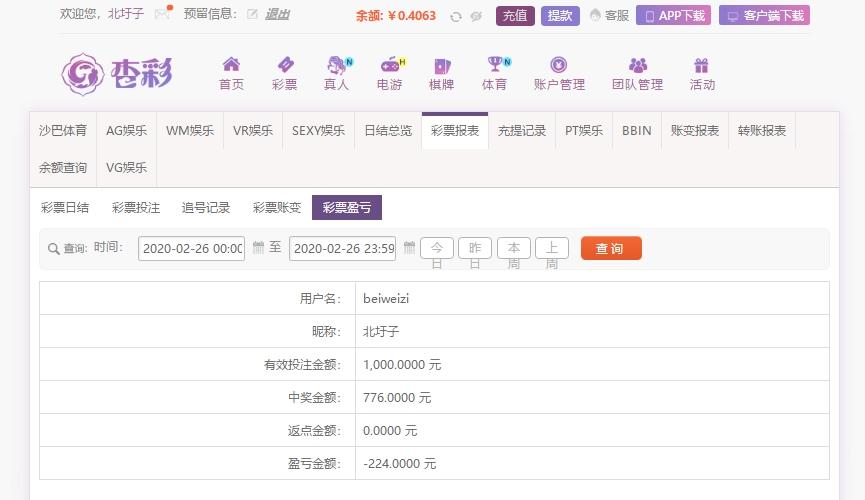Viewport: 865px width, 500px height.
Task: Click the 退出 logout link
Action: click(277, 15)
